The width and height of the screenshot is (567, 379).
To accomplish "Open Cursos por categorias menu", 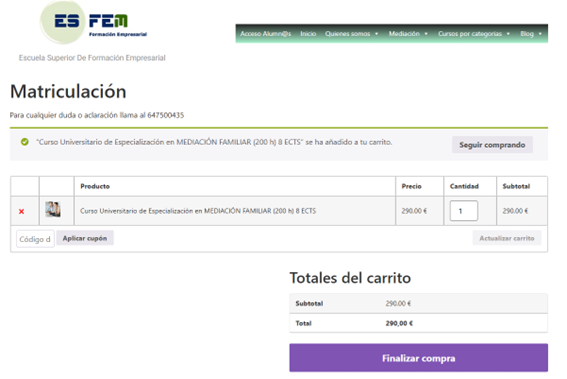I will [470, 34].
